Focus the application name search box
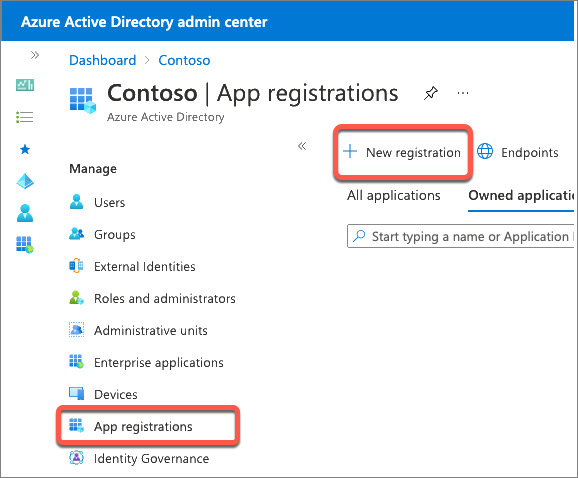This screenshot has height=478, width=578. [x=460, y=236]
